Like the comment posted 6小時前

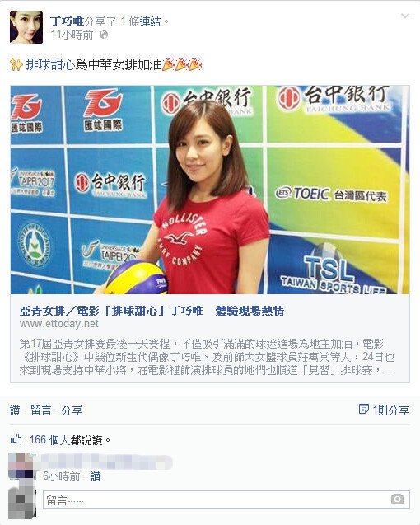[x=96, y=476]
